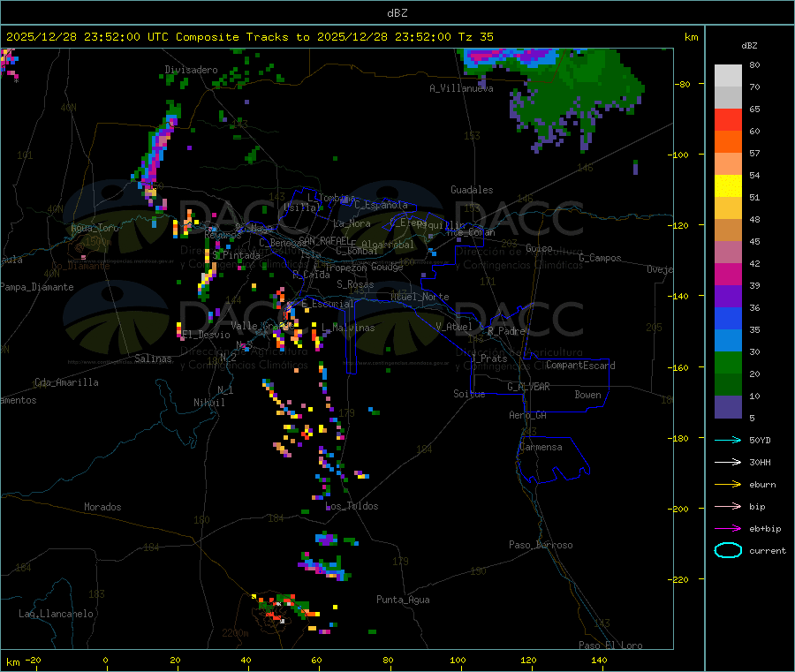Click the 'Tz 35' threshold text
Screen dimensions: 795x672
pyautogui.click(x=475, y=37)
